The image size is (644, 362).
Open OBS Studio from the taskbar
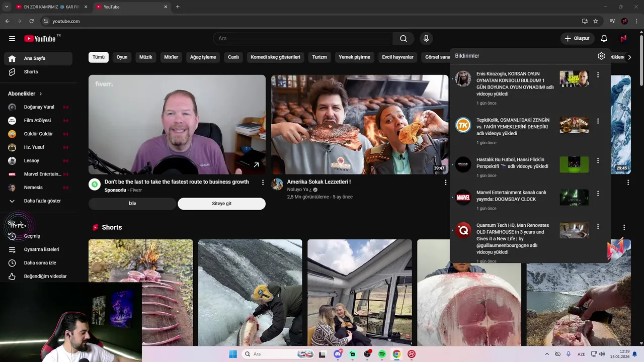point(367,354)
